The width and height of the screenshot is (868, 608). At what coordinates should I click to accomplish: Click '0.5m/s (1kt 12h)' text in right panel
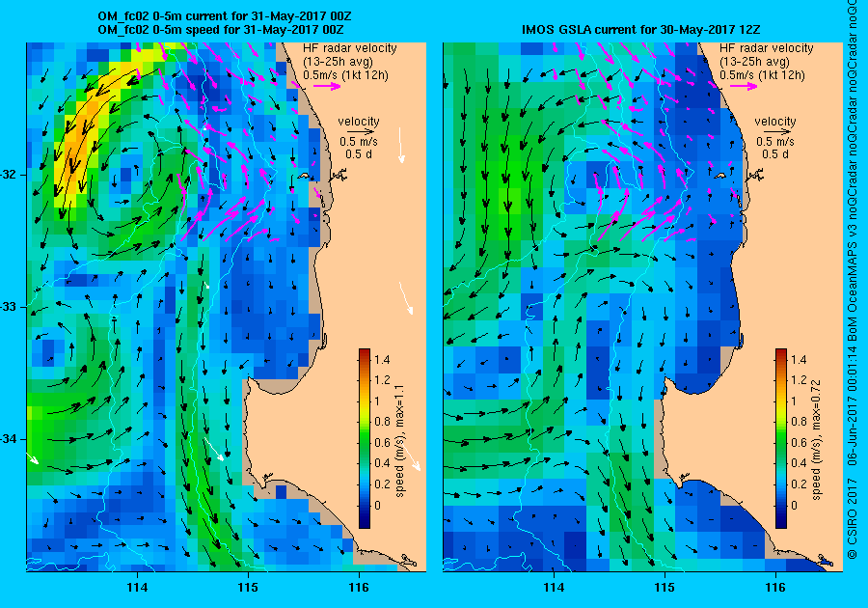[x=762, y=74]
